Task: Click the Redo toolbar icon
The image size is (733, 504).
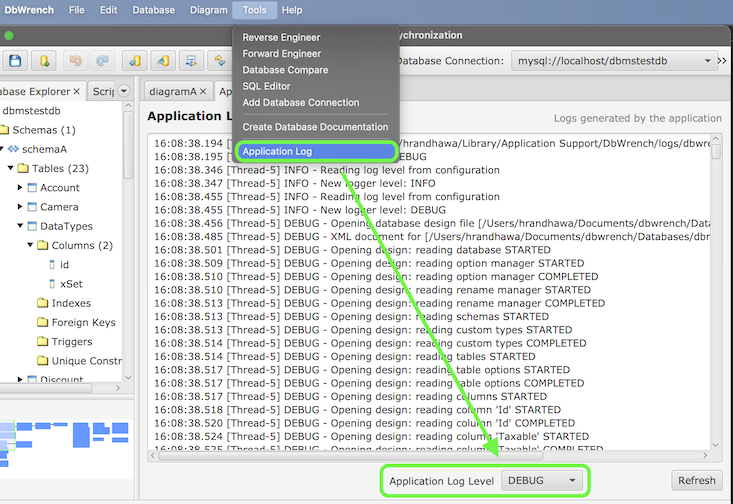Action: click(x=102, y=61)
